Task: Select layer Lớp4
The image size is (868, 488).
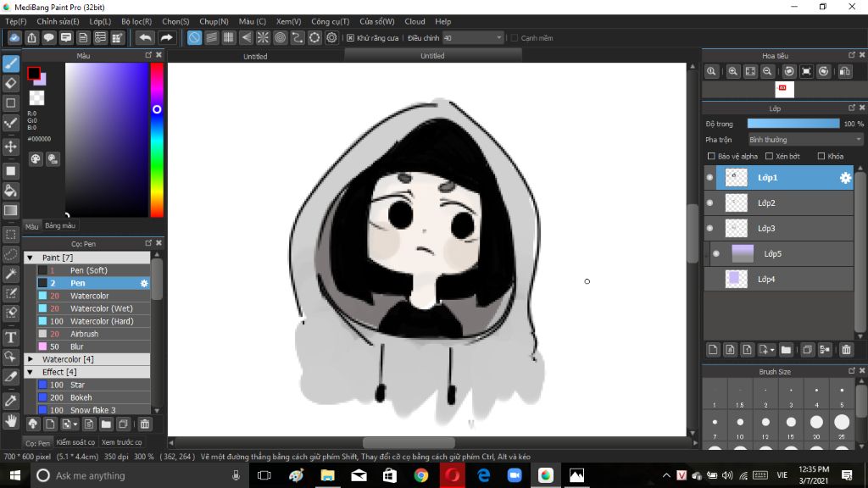Action: tap(779, 280)
